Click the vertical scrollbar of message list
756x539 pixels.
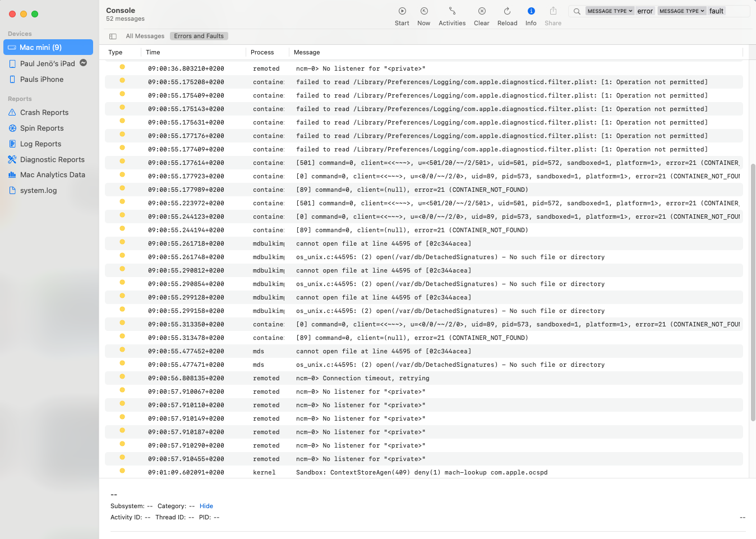[753, 292]
